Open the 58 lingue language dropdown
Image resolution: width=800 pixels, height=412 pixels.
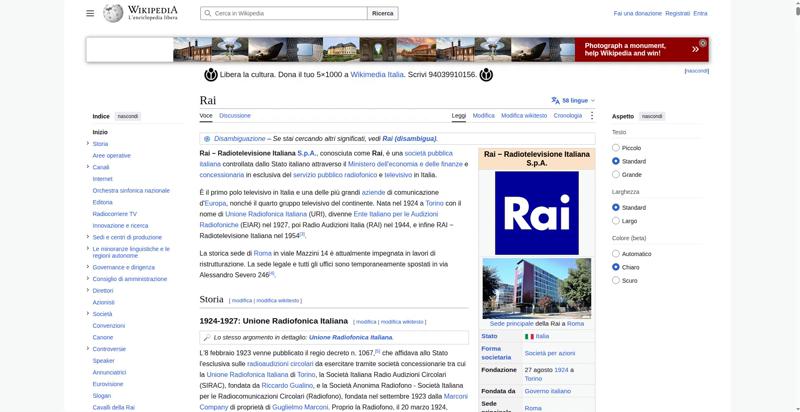(x=573, y=101)
